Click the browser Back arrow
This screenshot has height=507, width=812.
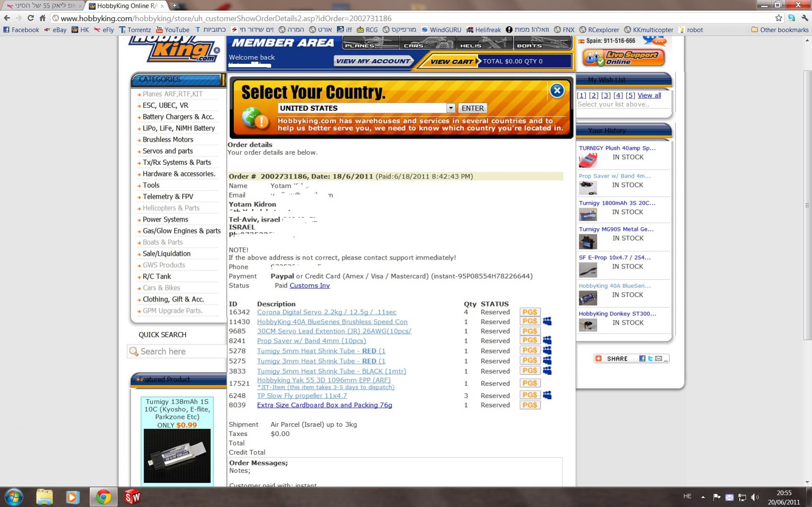7,18
